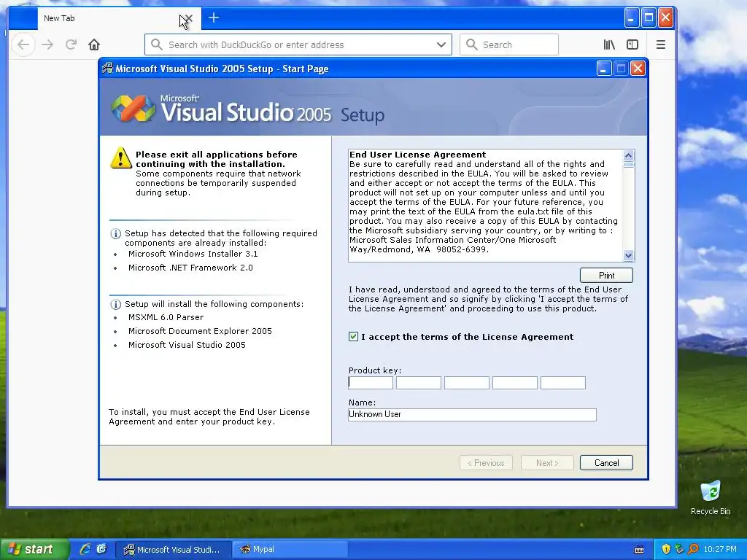Viewport: 747px width, 560px height.
Task: Click the Reload page icon
Action: click(x=71, y=44)
